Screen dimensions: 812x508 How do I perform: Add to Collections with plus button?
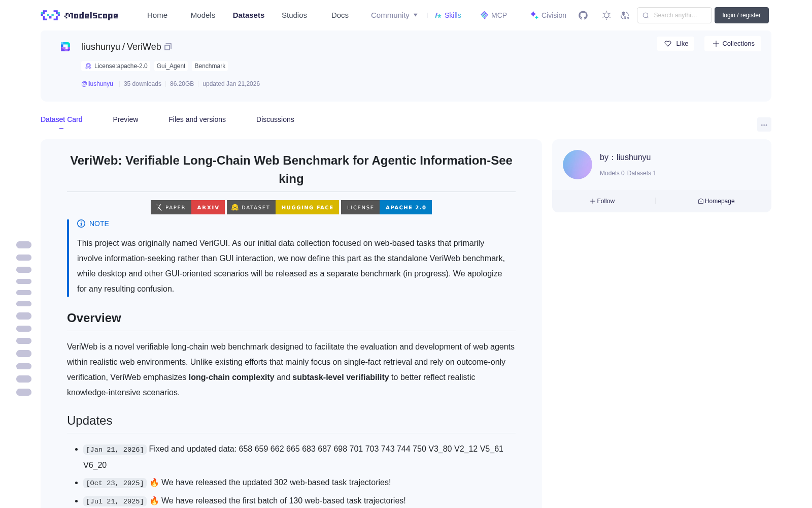pos(733,44)
